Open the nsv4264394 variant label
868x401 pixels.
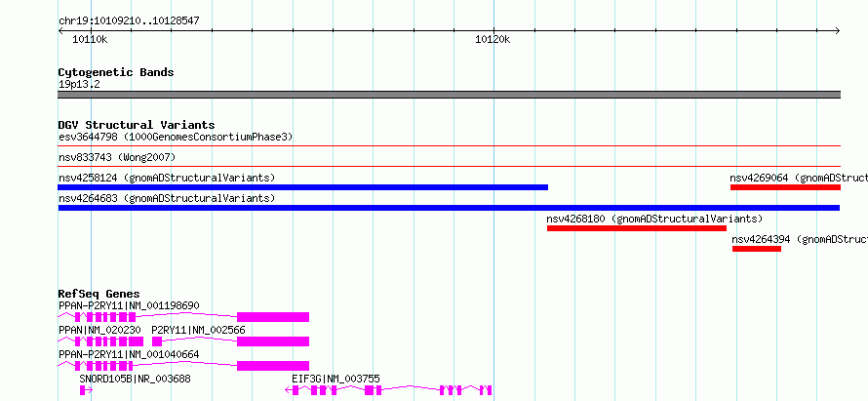click(x=800, y=239)
